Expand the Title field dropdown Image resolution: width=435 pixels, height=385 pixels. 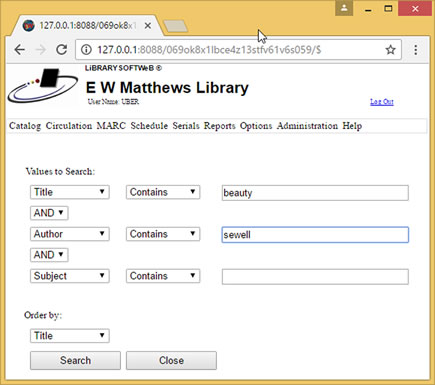[x=70, y=192]
